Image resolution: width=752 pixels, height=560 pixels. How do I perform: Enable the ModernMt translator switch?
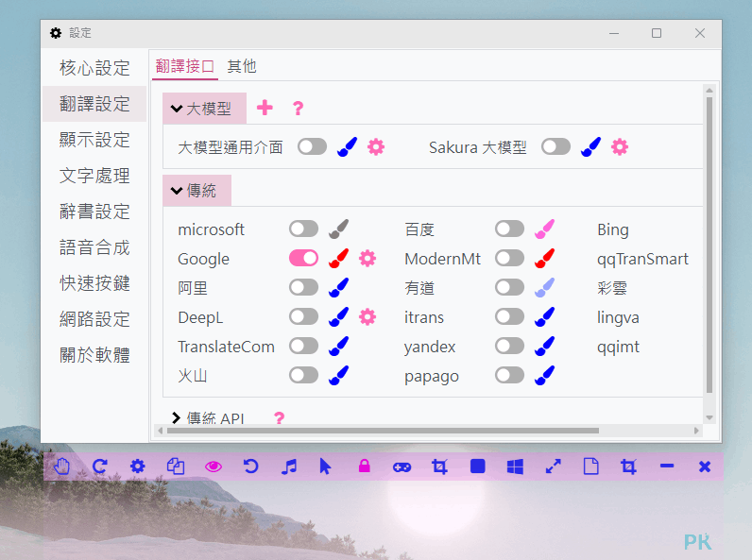click(510, 258)
